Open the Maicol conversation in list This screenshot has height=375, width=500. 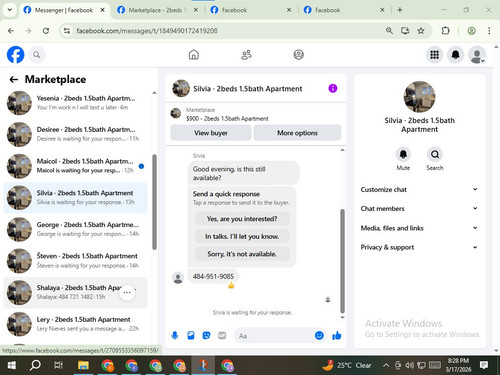75,166
